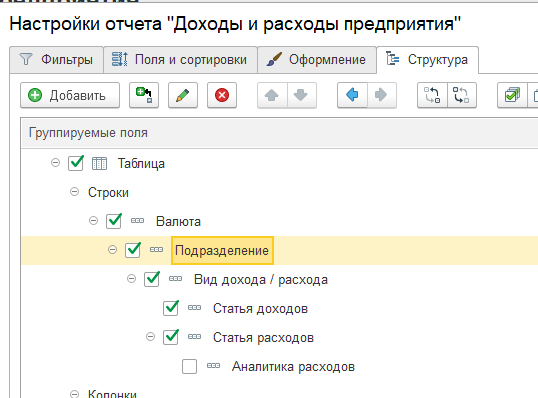
Task: Collapse the Вид дохода / расхода grouping
Action: coord(131,279)
